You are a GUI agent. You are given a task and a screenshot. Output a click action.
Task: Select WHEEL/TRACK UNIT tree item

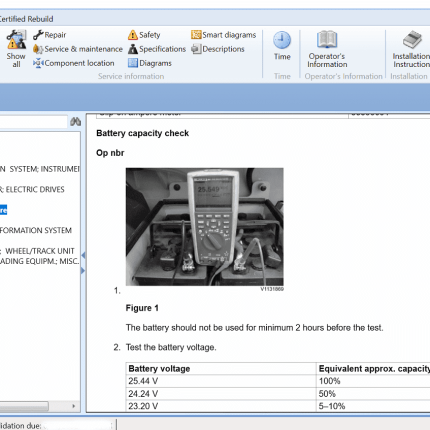pos(37,251)
